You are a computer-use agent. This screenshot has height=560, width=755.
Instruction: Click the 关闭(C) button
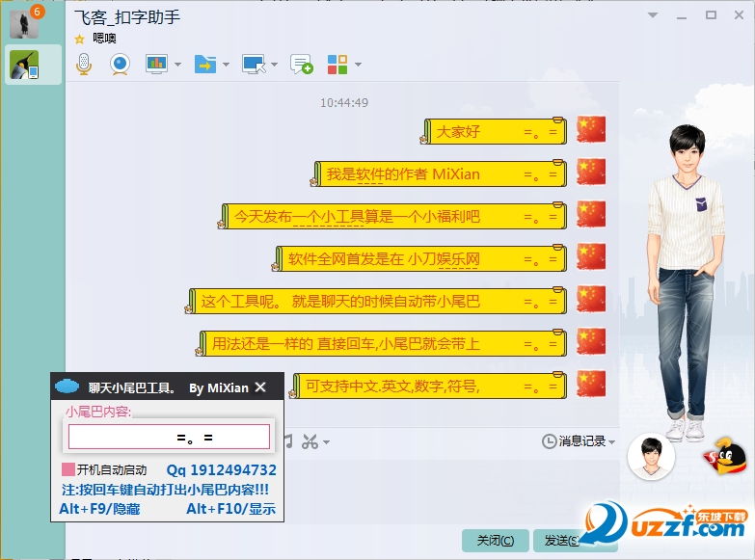tap(496, 541)
